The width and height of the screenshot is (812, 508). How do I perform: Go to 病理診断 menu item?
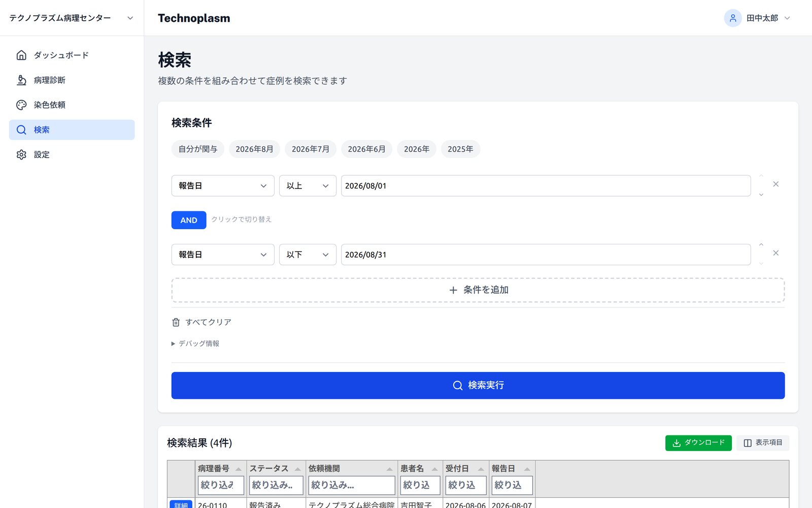point(72,80)
